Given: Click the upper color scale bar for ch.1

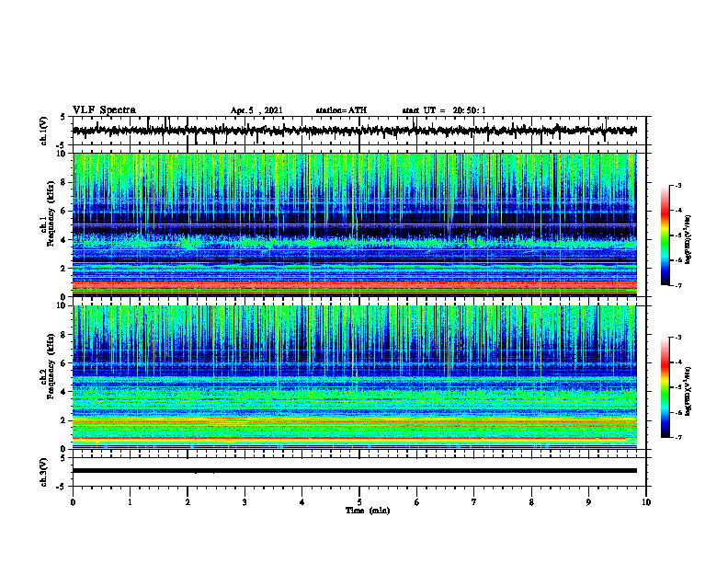Looking at the screenshot, I should point(665,235).
